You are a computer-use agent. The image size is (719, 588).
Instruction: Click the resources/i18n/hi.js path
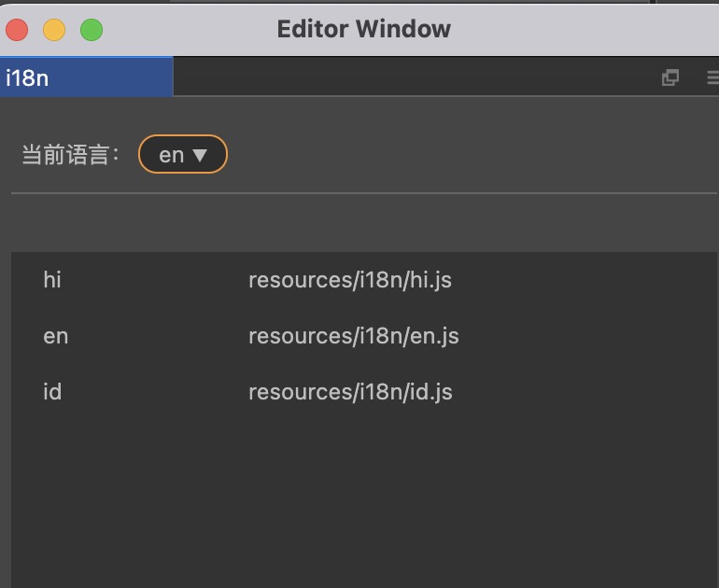coord(349,279)
